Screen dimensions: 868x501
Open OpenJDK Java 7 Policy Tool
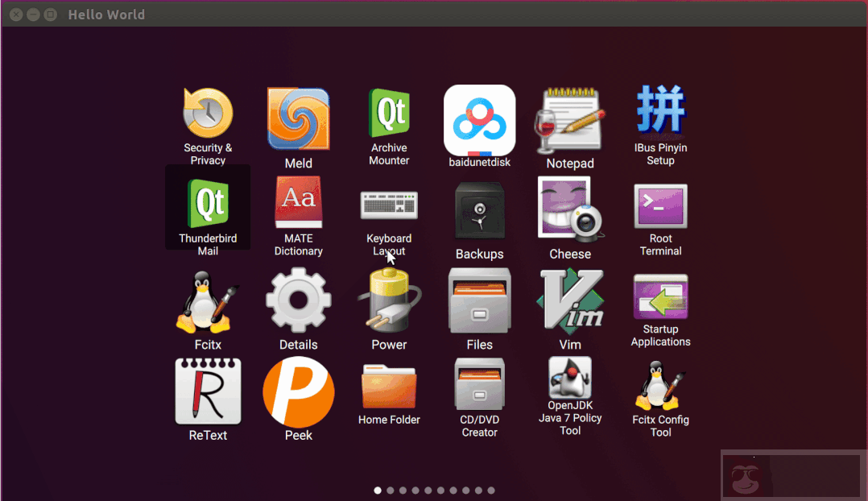(x=569, y=379)
